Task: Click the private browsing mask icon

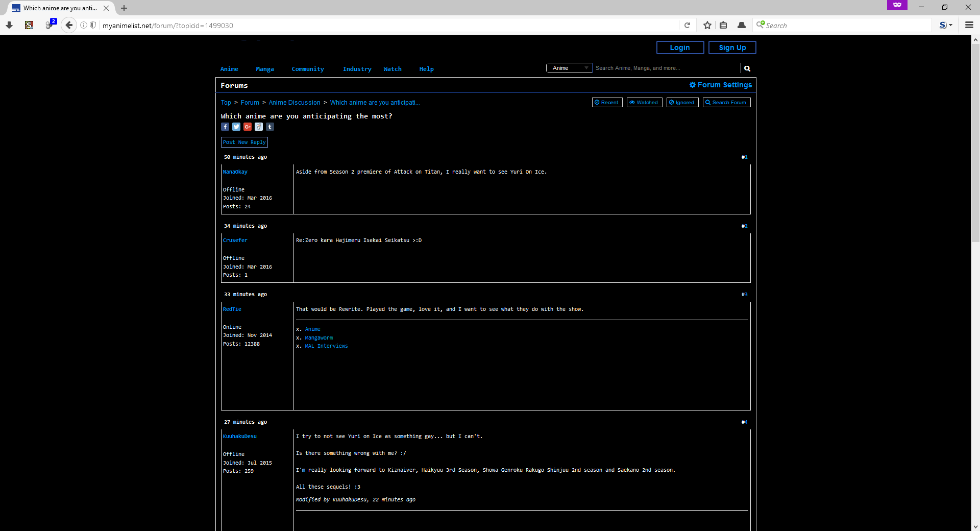Action: (897, 5)
